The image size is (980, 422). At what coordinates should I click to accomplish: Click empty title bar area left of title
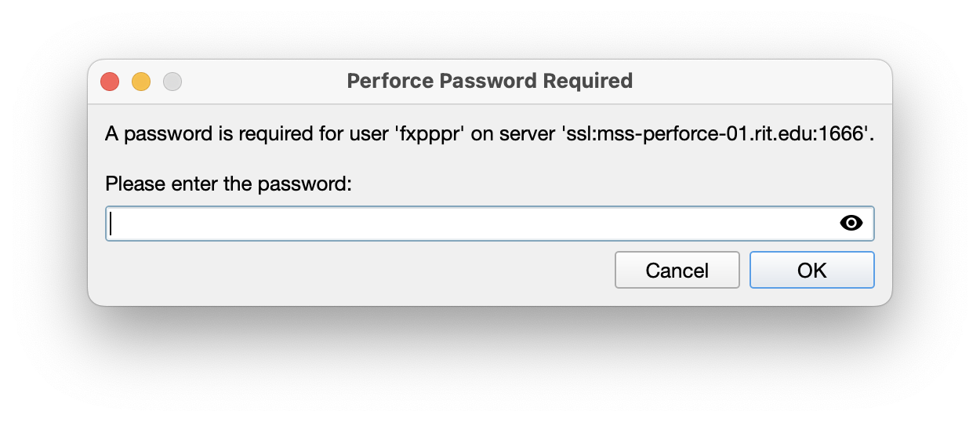click(x=259, y=82)
